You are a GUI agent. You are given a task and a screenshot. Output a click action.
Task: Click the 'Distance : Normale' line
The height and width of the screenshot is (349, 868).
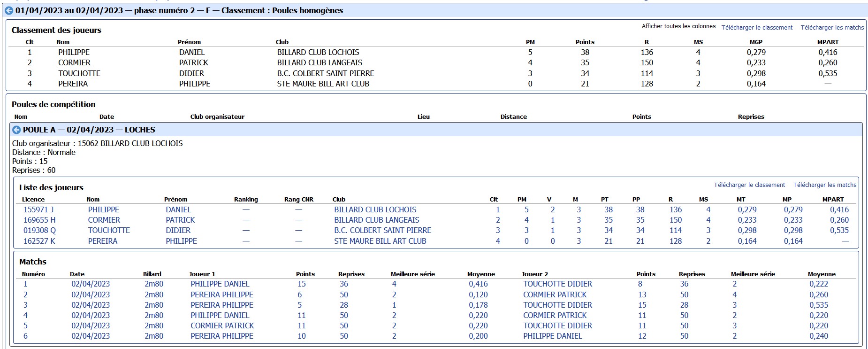click(44, 152)
